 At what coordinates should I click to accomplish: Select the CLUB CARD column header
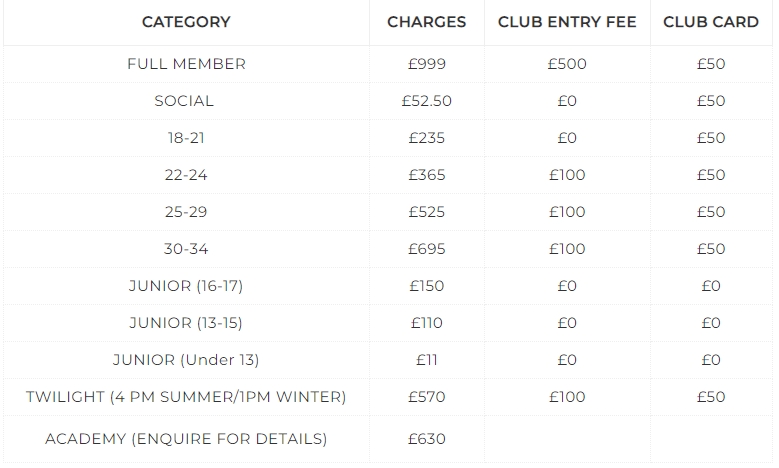(711, 22)
